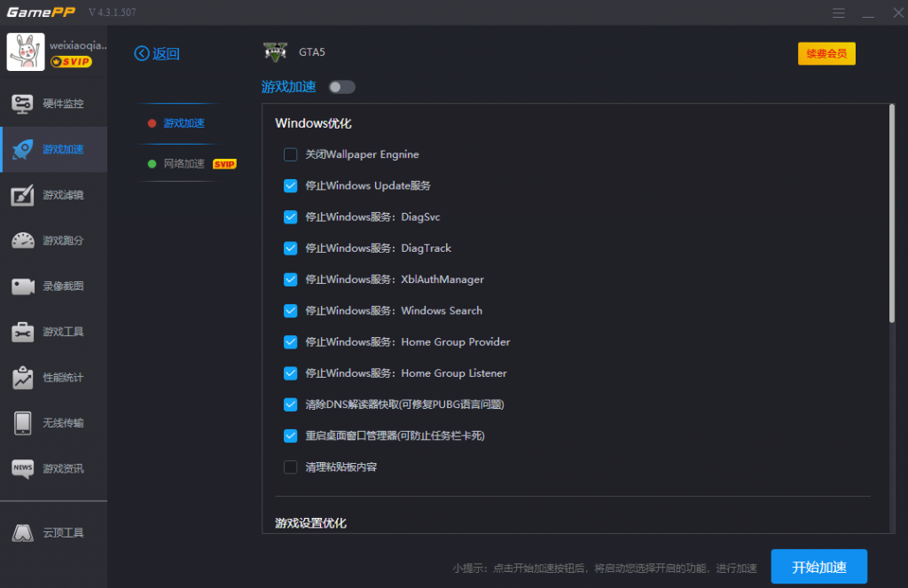The height and width of the screenshot is (588, 908).
Task: Uncheck the Home Group Listener checkbox
Action: pos(291,373)
